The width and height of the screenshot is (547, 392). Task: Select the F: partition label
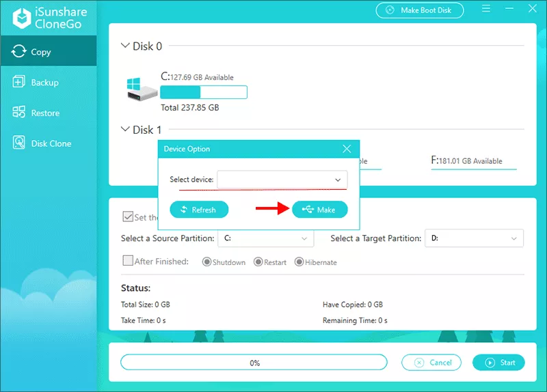[x=466, y=160]
